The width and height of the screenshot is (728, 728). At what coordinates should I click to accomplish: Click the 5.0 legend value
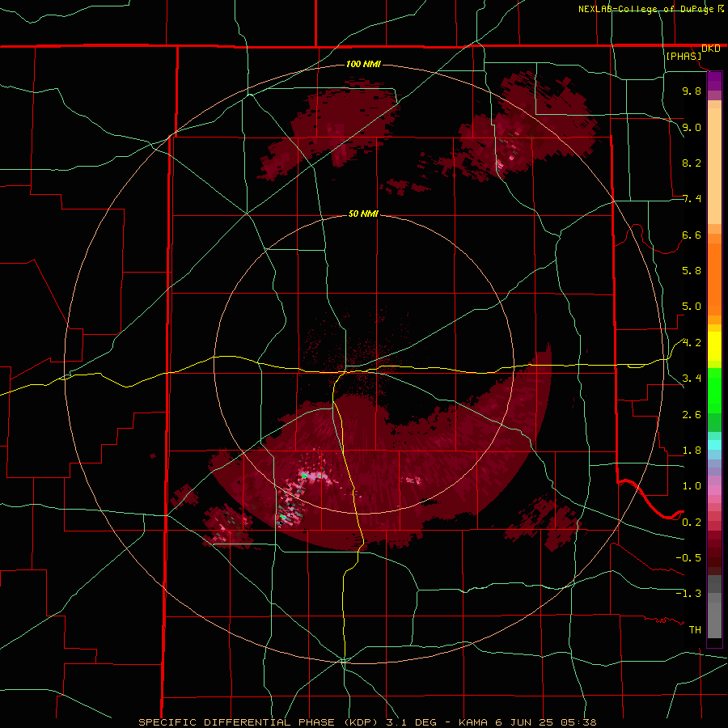[x=692, y=307]
